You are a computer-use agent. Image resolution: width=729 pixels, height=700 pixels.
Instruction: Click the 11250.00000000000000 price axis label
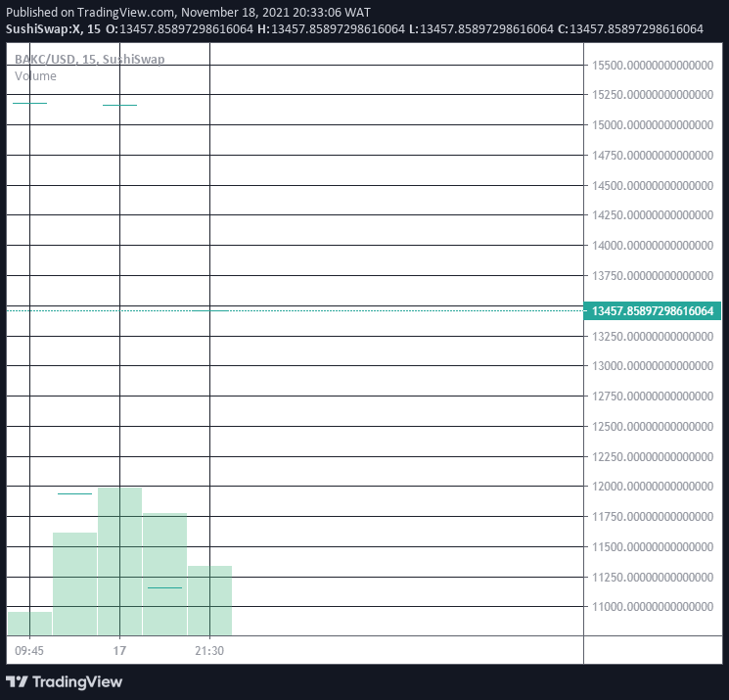tap(653, 577)
